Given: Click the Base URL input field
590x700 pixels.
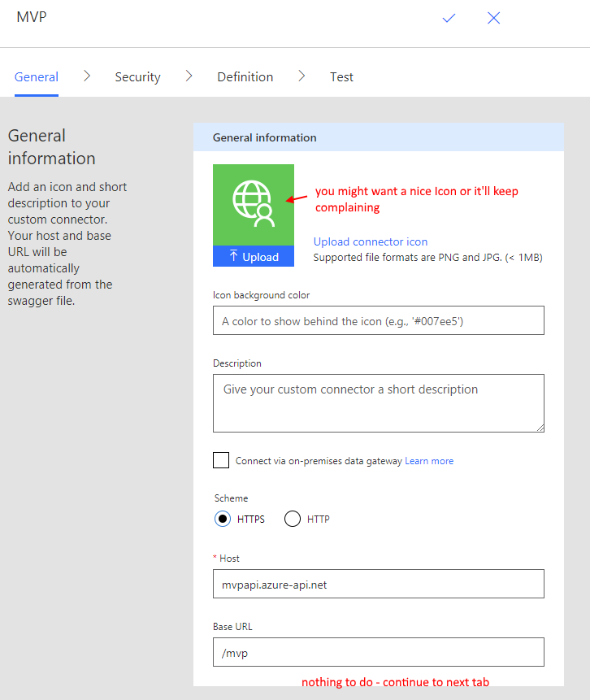Looking at the screenshot, I should click(x=378, y=652).
